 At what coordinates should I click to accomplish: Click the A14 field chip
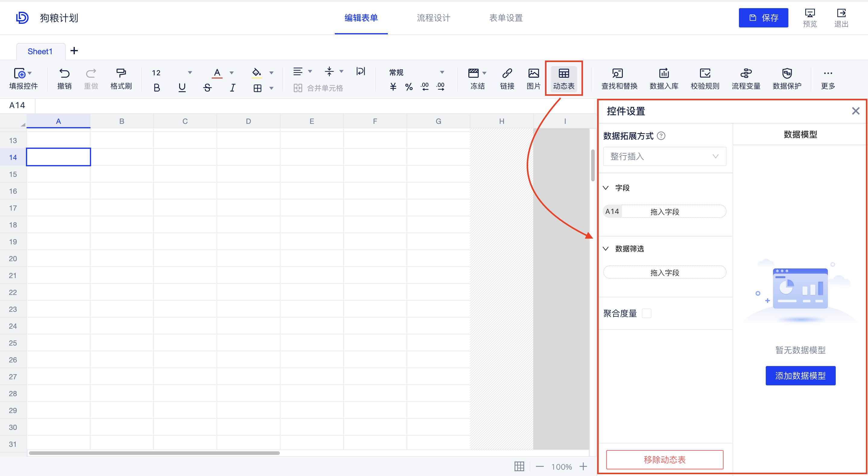click(x=612, y=211)
